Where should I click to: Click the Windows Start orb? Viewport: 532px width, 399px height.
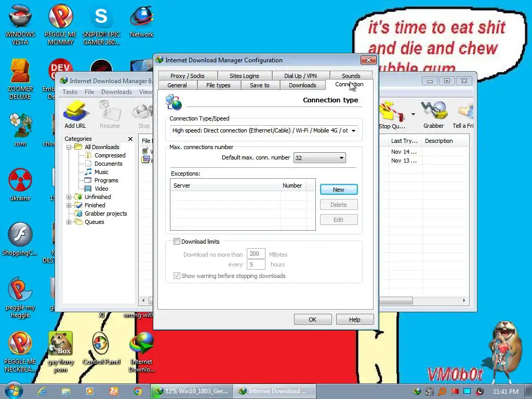pyautogui.click(x=14, y=391)
